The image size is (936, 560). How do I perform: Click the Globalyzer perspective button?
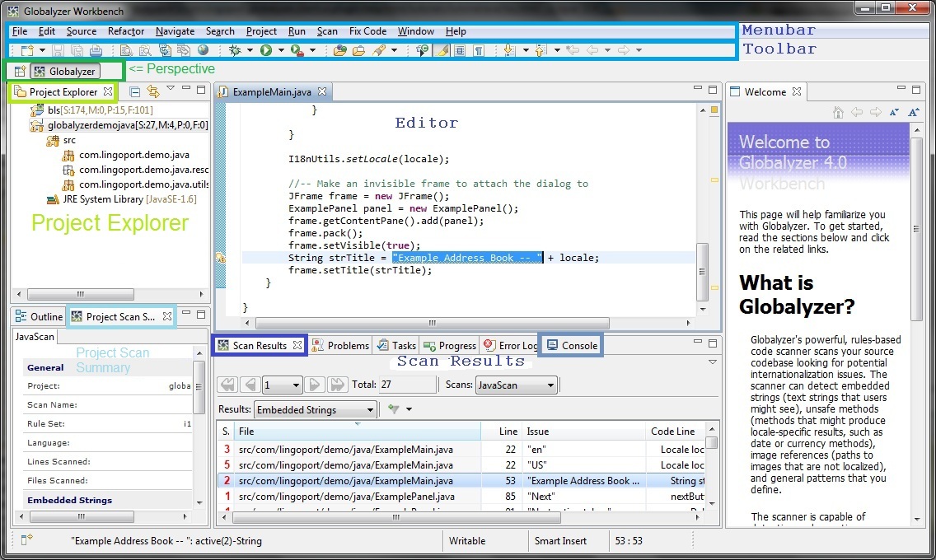[66, 72]
